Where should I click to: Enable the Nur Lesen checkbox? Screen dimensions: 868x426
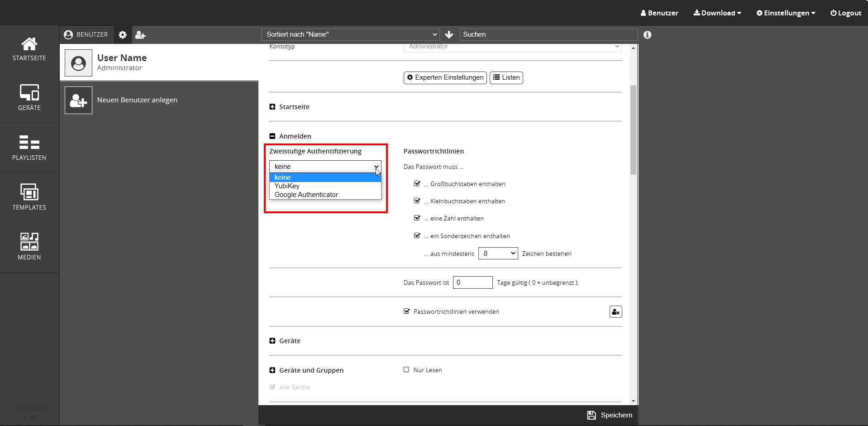(406, 370)
